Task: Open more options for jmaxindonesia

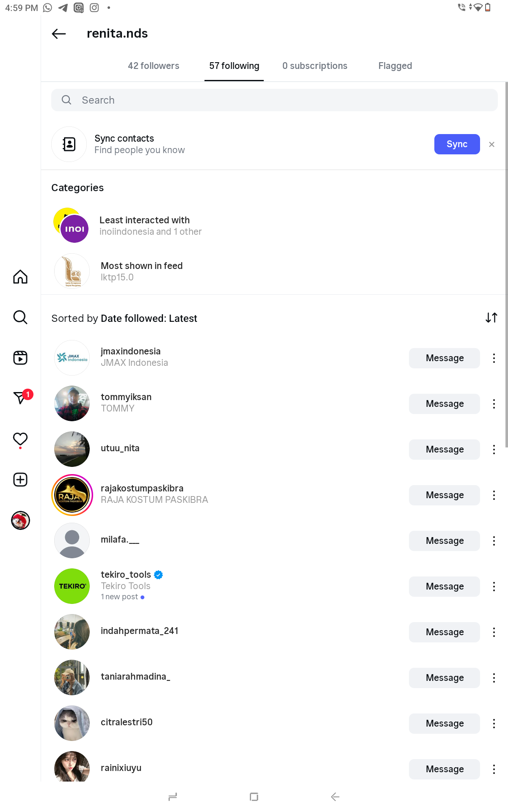Action: point(494,358)
